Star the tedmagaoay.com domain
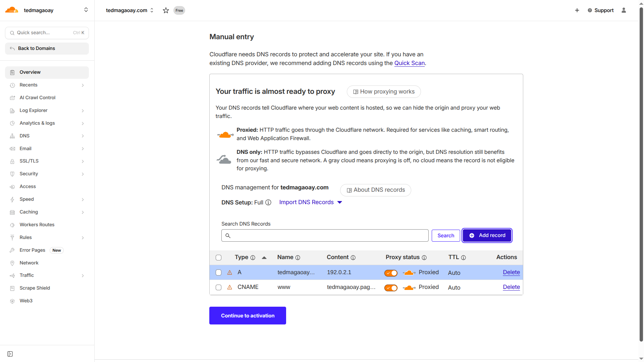This screenshot has width=644, height=362. pos(166,10)
